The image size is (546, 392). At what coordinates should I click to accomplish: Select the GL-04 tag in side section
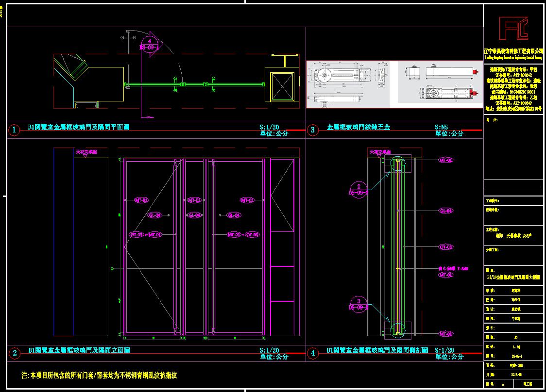click(446, 211)
